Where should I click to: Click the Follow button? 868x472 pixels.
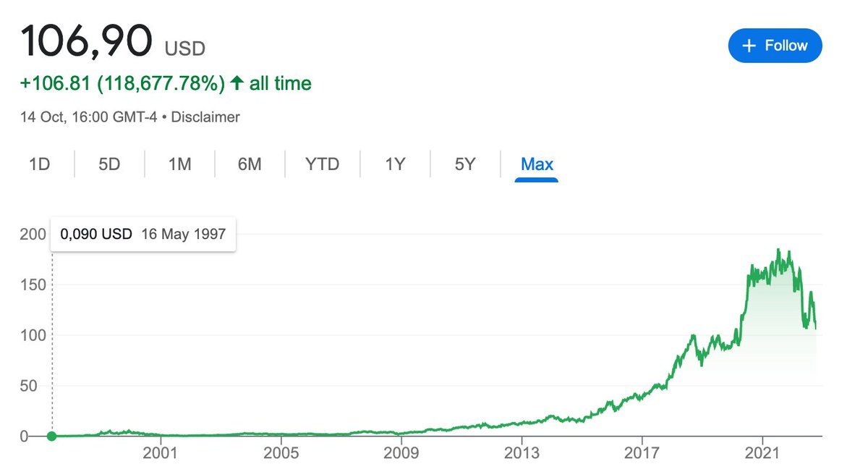pos(775,46)
